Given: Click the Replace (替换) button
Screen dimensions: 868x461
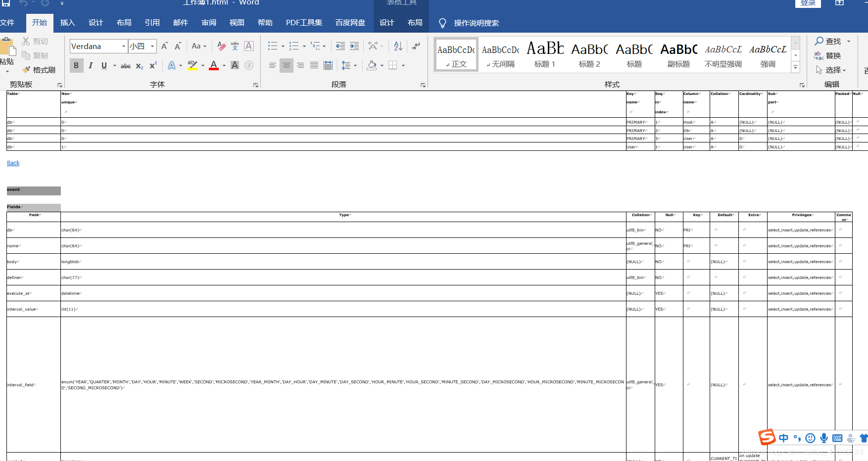Looking at the screenshot, I should pyautogui.click(x=828, y=55).
